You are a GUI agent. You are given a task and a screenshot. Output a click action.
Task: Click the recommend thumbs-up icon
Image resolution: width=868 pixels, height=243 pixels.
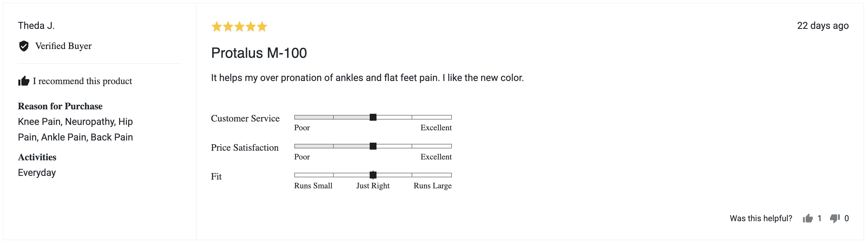24,81
